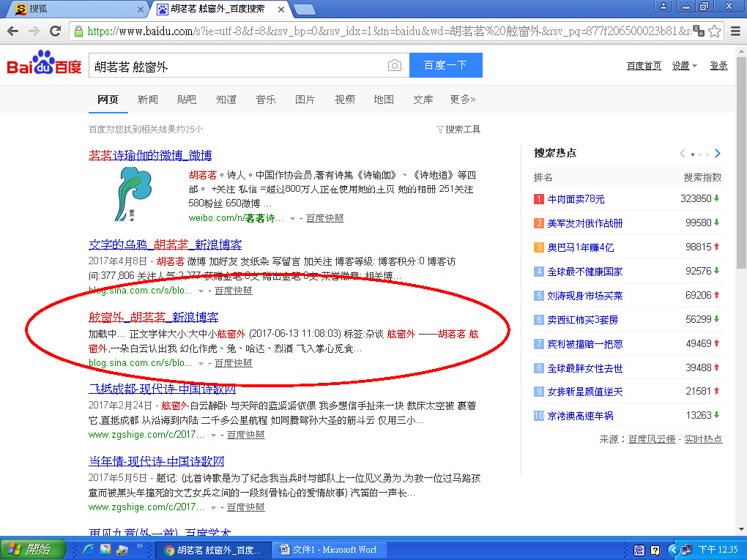Screen dimensions: 747x560
Task: Click the network tray icon
Action: pos(686,550)
